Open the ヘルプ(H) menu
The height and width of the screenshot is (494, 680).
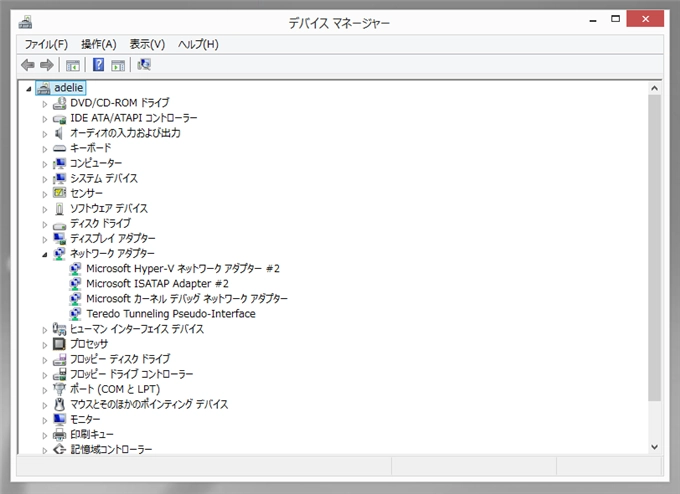(x=198, y=44)
